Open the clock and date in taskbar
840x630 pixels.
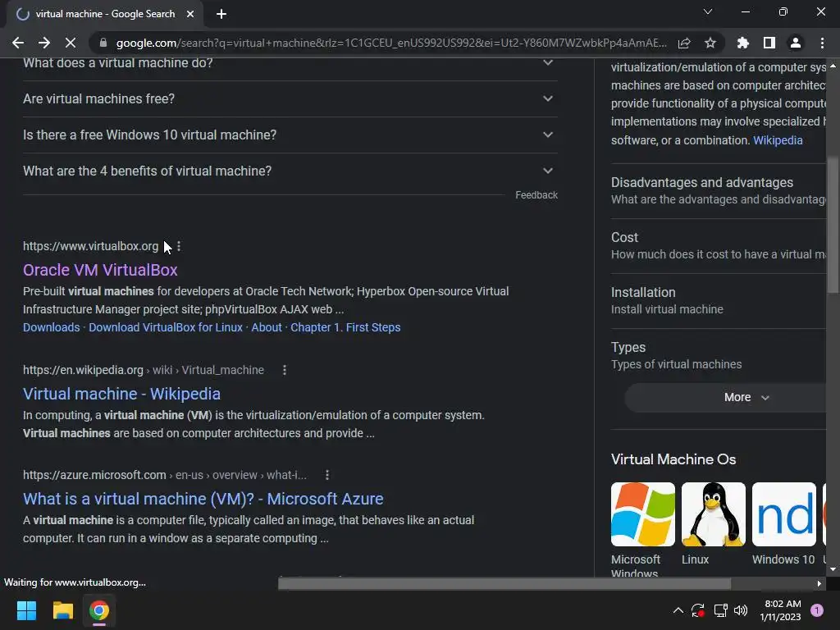tap(781, 610)
